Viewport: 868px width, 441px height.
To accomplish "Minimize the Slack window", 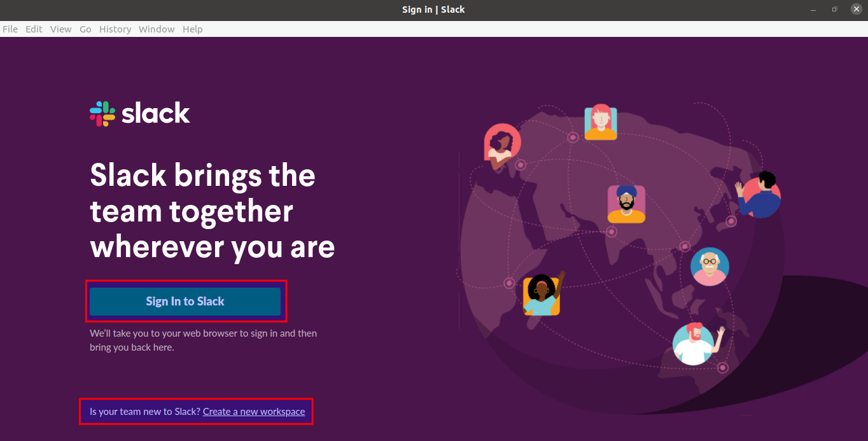I will point(813,10).
